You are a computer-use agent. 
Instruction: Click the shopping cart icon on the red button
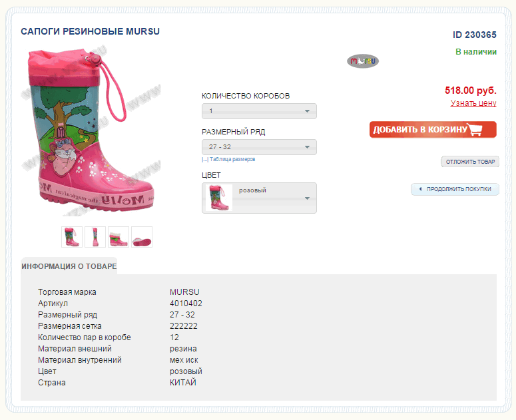click(475, 129)
